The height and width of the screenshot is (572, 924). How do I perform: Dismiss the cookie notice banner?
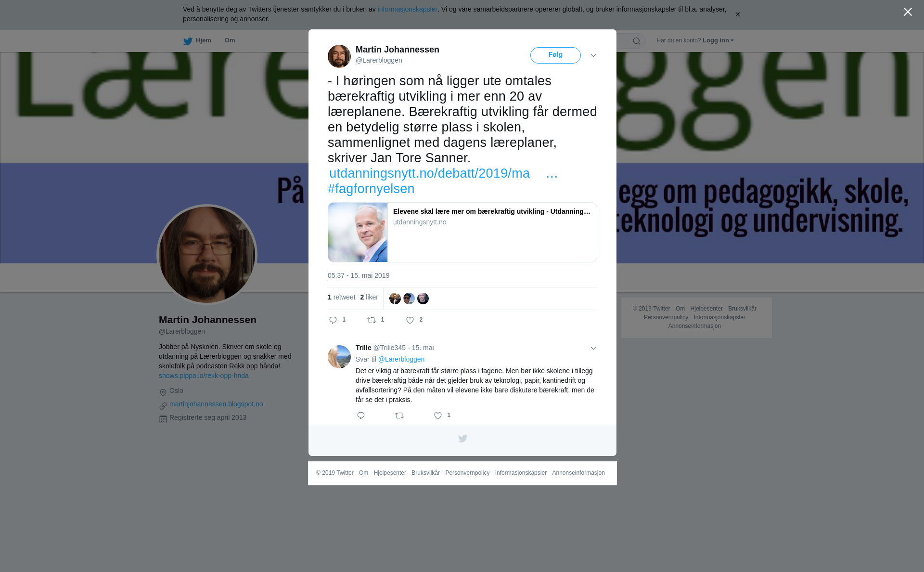(737, 14)
